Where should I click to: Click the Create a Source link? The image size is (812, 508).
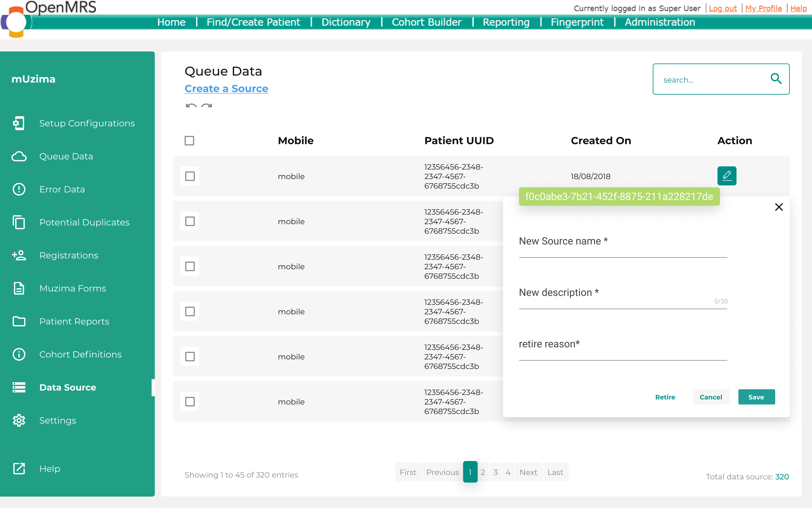point(226,88)
